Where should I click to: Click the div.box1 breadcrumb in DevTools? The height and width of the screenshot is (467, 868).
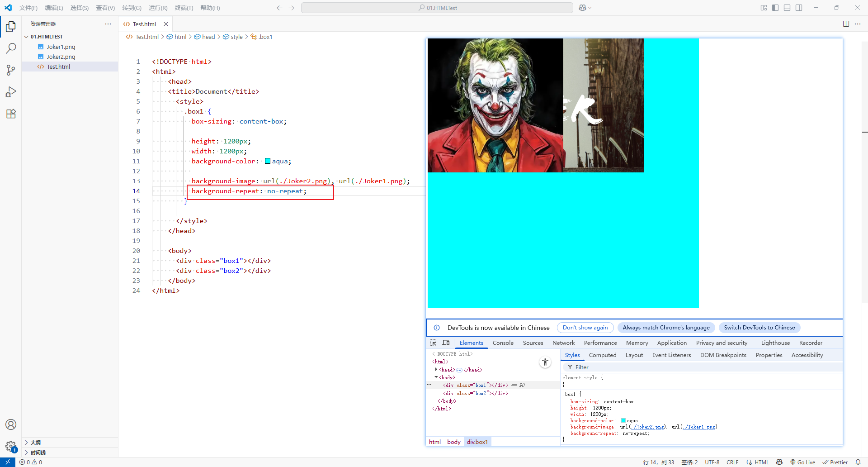[x=477, y=442]
